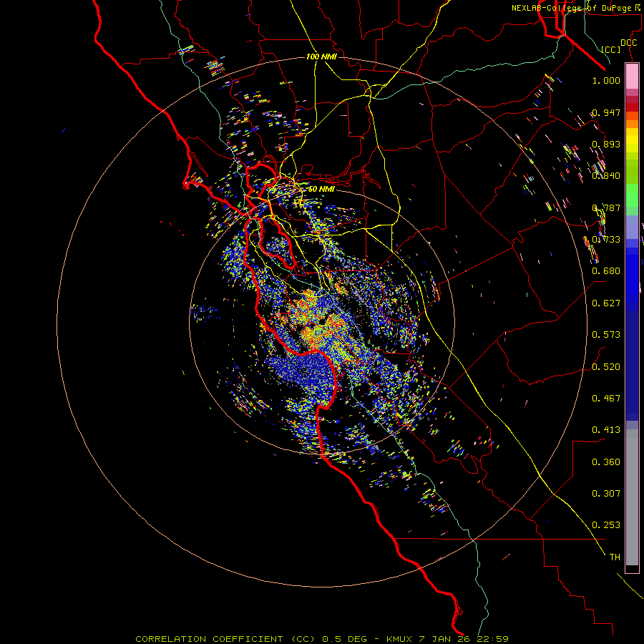Click the 0.520 legend label

[x=606, y=367]
